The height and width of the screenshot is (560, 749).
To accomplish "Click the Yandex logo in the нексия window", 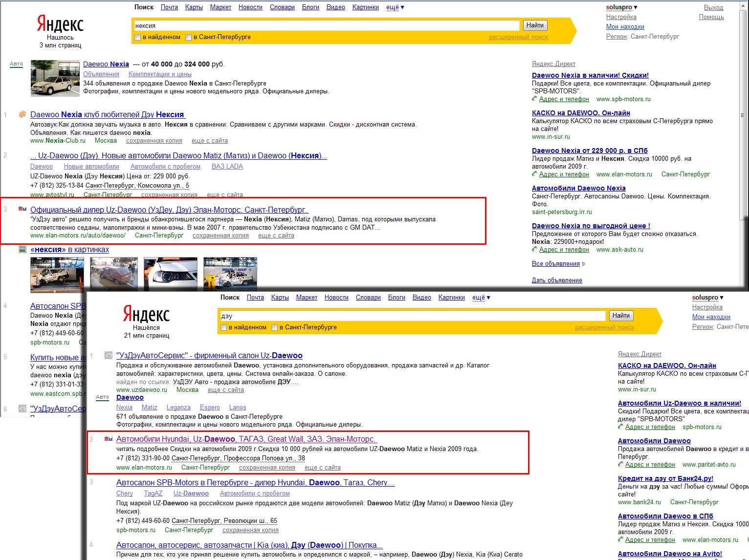I will [x=60, y=24].
